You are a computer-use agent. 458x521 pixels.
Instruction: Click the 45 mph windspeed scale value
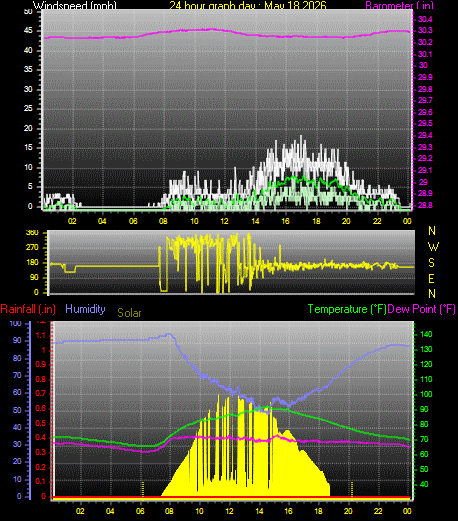pyautogui.click(x=28, y=31)
